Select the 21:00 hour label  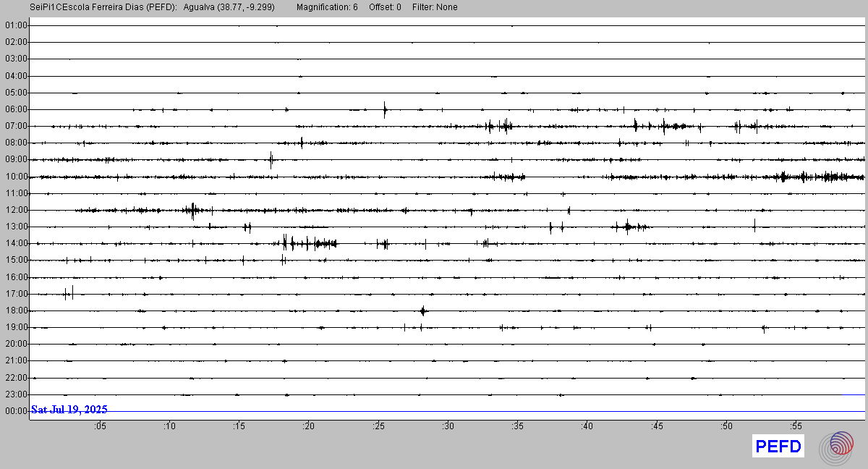(16, 360)
